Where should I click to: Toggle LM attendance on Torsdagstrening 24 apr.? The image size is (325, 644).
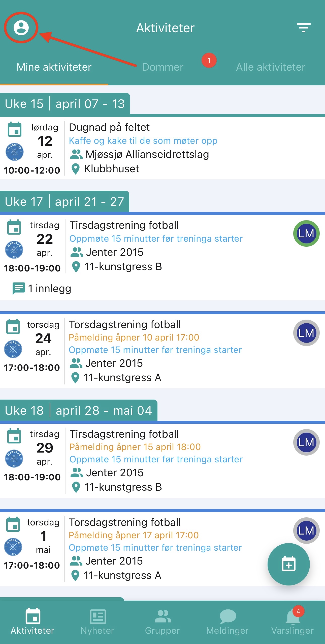tap(306, 333)
